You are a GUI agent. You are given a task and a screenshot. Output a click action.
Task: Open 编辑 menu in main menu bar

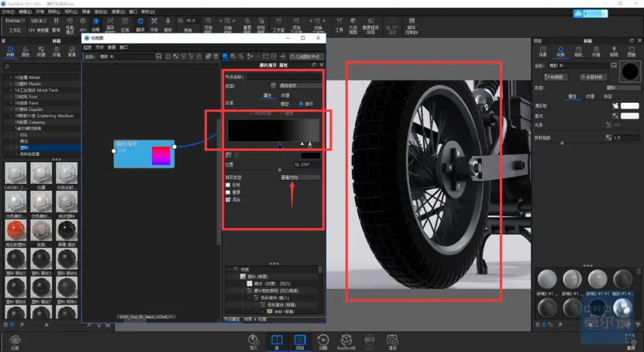(x=25, y=12)
